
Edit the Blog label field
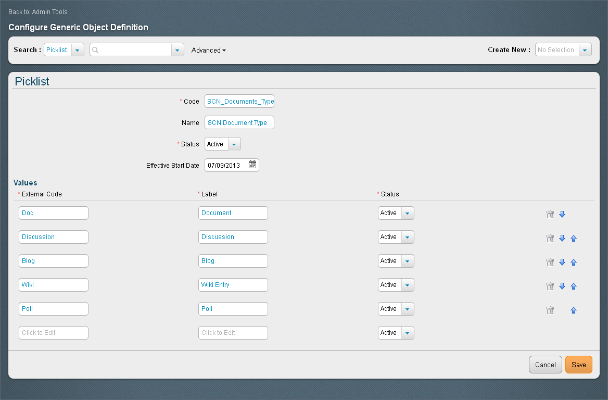pos(233,261)
